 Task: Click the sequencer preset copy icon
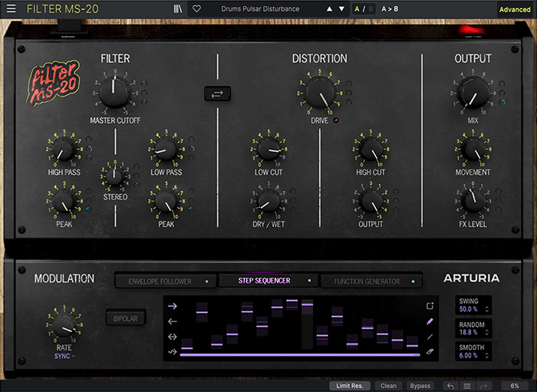pos(430,306)
